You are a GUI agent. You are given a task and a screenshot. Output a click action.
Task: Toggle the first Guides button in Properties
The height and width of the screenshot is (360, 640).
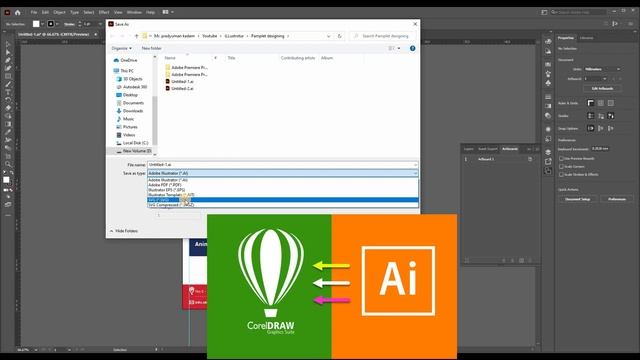click(x=591, y=116)
